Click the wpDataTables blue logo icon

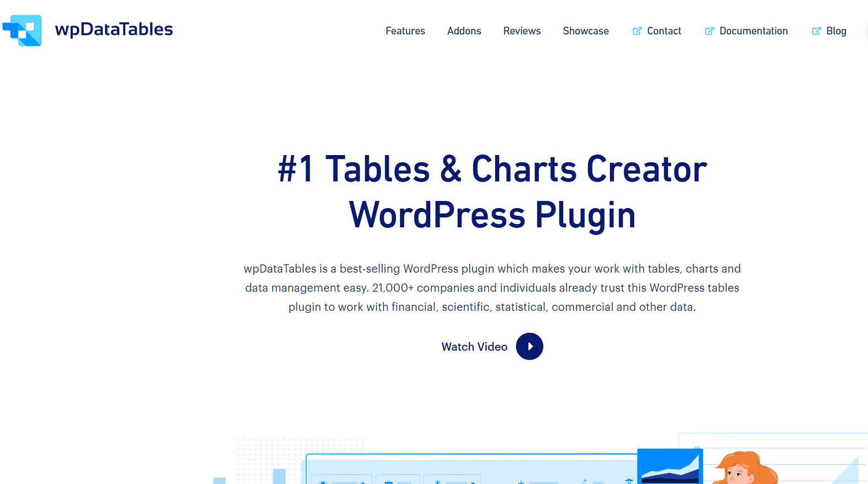(x=22, y=30)
